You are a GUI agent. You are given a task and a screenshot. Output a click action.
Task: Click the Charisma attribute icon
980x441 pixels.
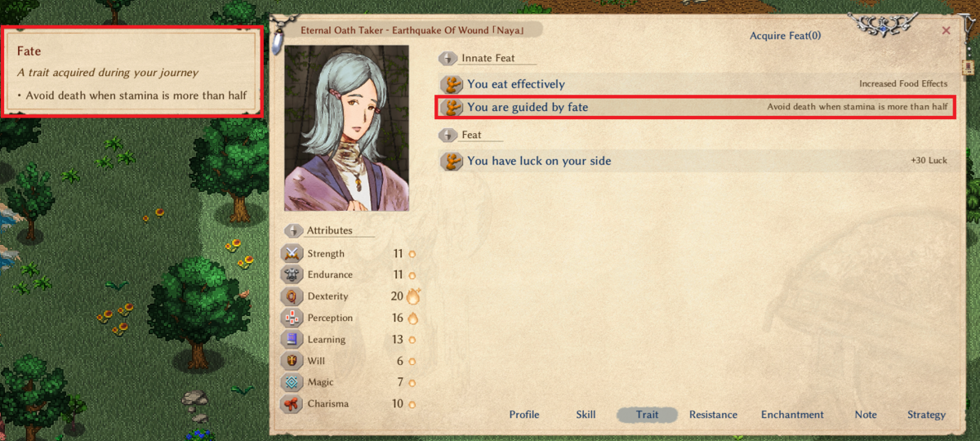(x=292, y=403)
